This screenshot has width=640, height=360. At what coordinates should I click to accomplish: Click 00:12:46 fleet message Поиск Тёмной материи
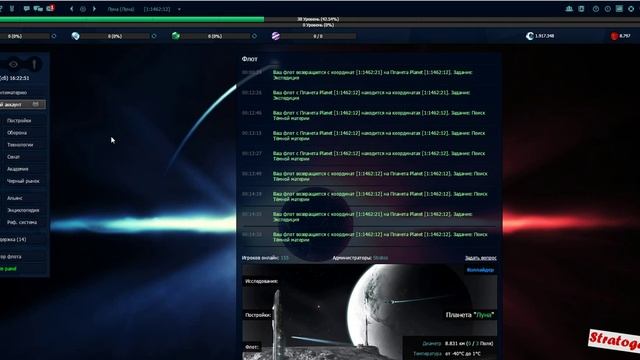(x=379, y=116)
